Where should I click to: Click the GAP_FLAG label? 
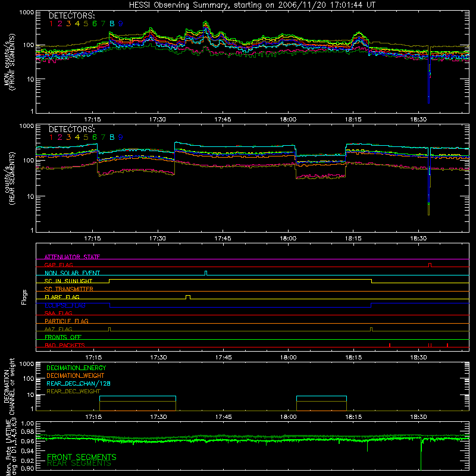58,265
